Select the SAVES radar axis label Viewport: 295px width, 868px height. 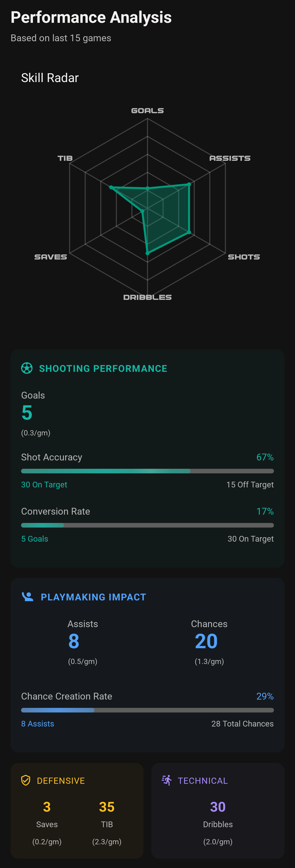50,257
